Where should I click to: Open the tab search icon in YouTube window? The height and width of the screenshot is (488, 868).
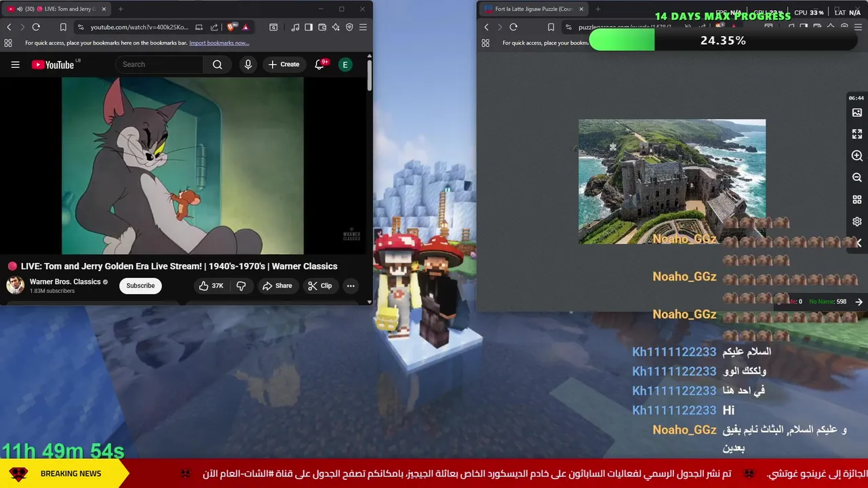(x=273, y=27)
